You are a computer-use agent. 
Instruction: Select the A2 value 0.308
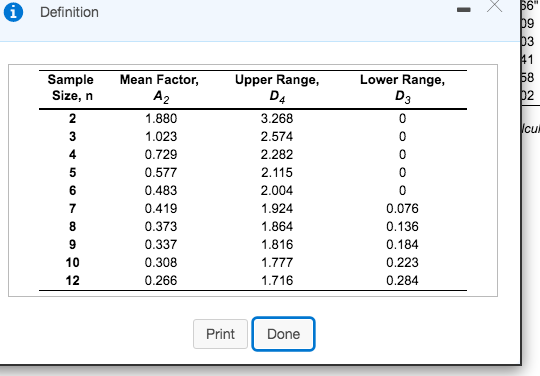161,262
